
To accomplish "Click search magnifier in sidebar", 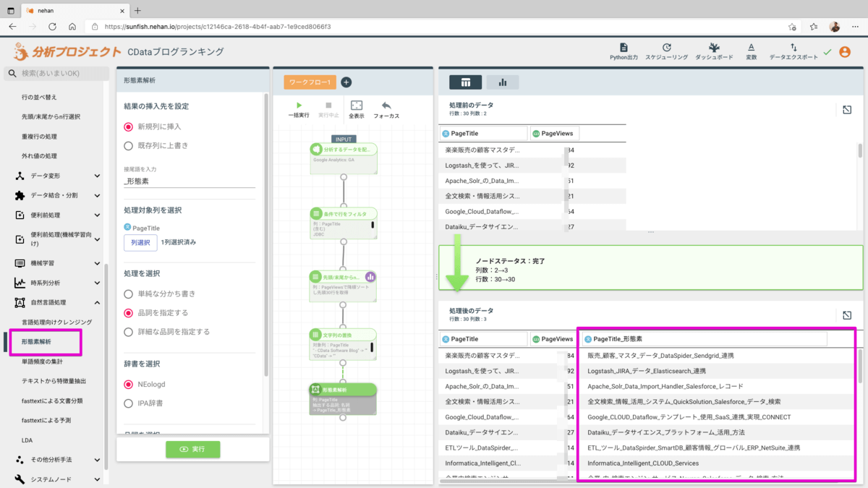I will point(12,74).
